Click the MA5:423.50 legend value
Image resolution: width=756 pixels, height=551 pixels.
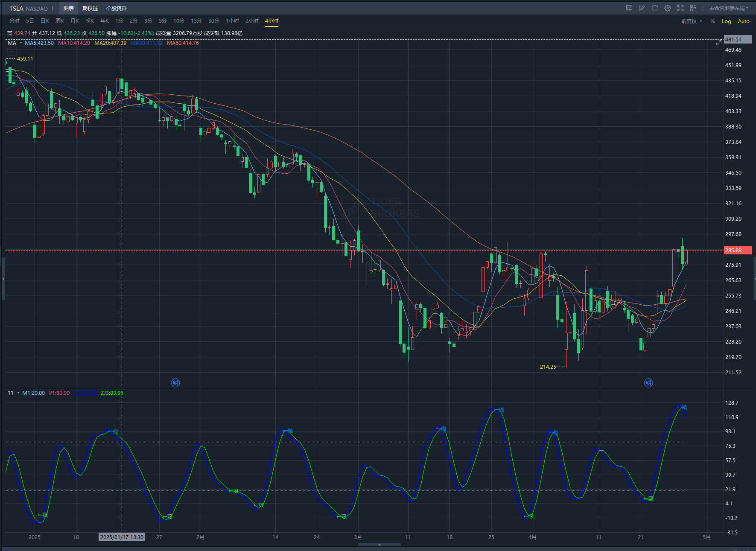(39, 43)
